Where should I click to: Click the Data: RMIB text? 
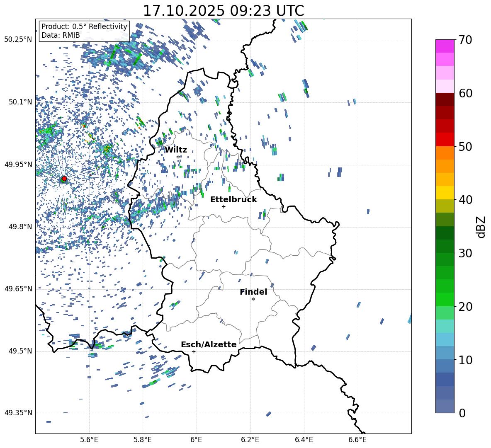(61, 35)
